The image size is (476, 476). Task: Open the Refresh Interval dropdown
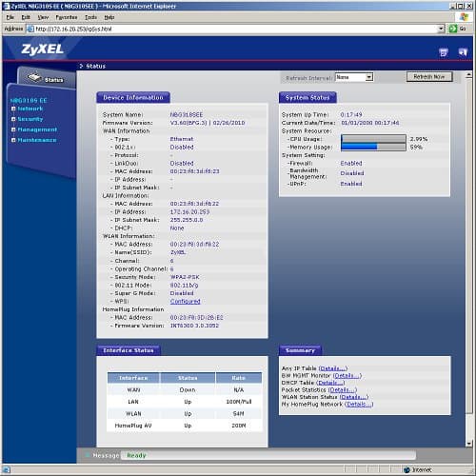354,77
